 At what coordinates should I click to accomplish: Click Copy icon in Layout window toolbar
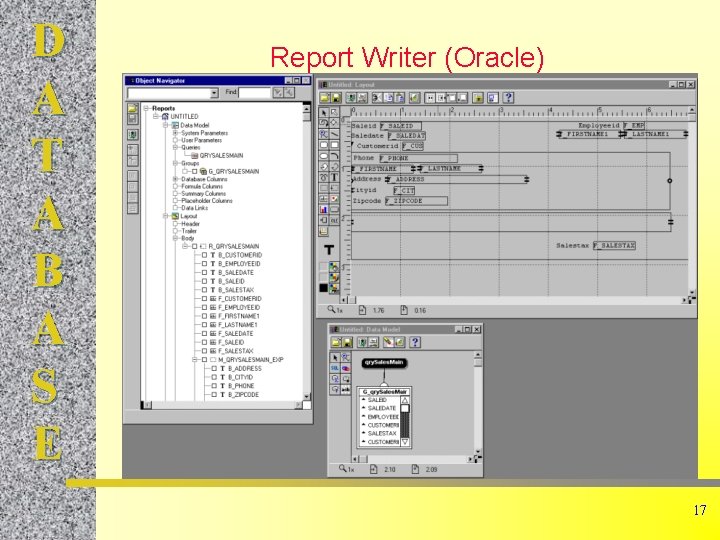point(388,98)
